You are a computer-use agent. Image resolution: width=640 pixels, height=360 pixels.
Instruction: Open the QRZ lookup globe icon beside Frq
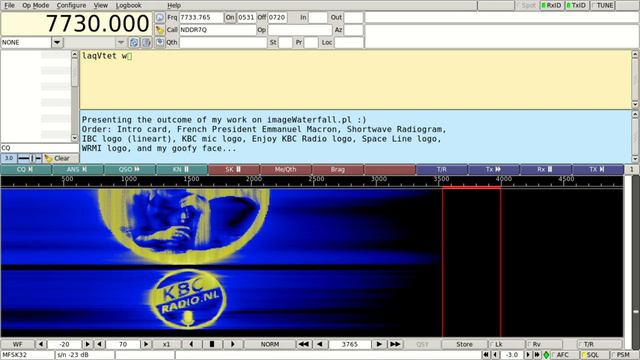click(160, 18)
